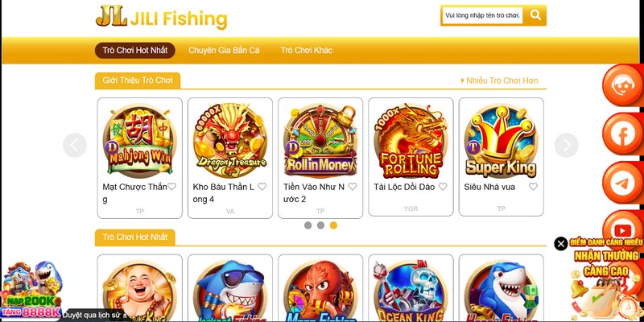
Task: Open the Telegram side icon
Action: click(622, 183)
